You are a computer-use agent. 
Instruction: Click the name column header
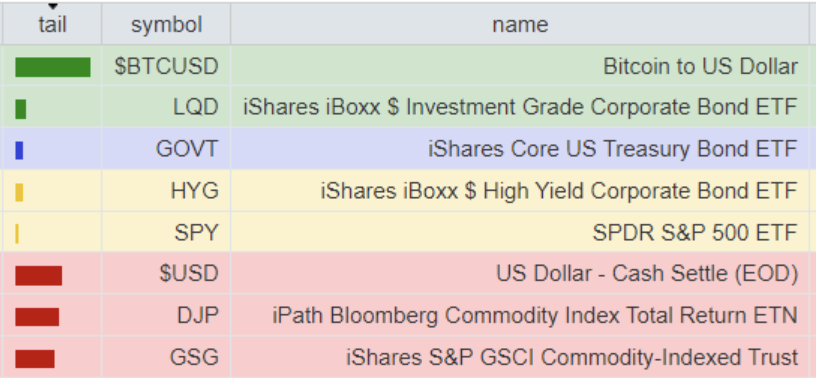(520, 24)
